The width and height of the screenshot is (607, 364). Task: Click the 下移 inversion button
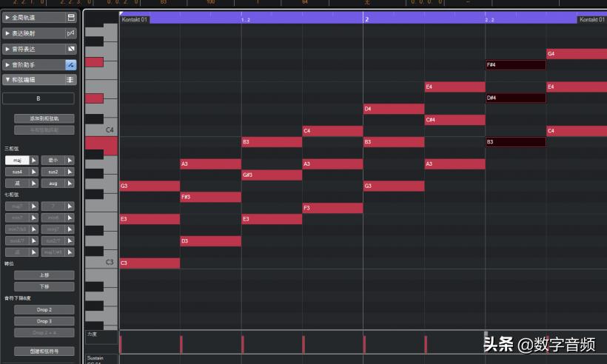pos(44,286)
